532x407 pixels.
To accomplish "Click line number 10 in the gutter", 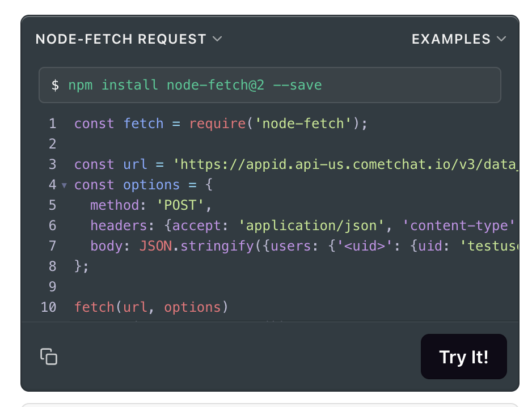I will click(49, 307).
